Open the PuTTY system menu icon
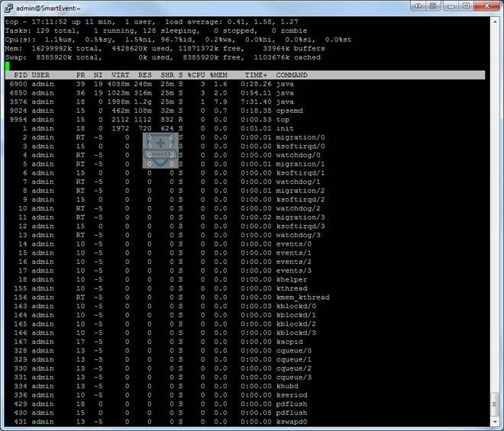 coord(8,8)
